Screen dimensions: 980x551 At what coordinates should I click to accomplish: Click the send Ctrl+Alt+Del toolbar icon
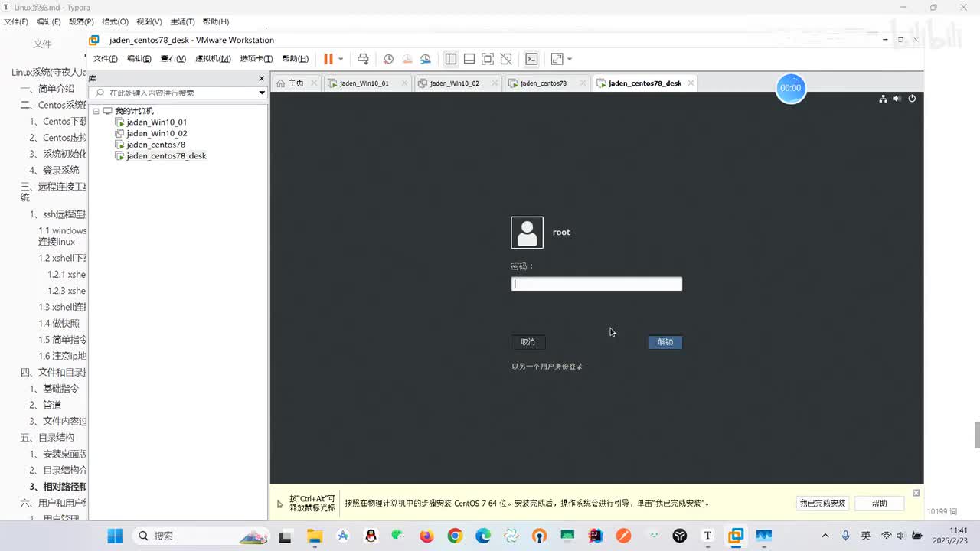(x=363, y=59)
